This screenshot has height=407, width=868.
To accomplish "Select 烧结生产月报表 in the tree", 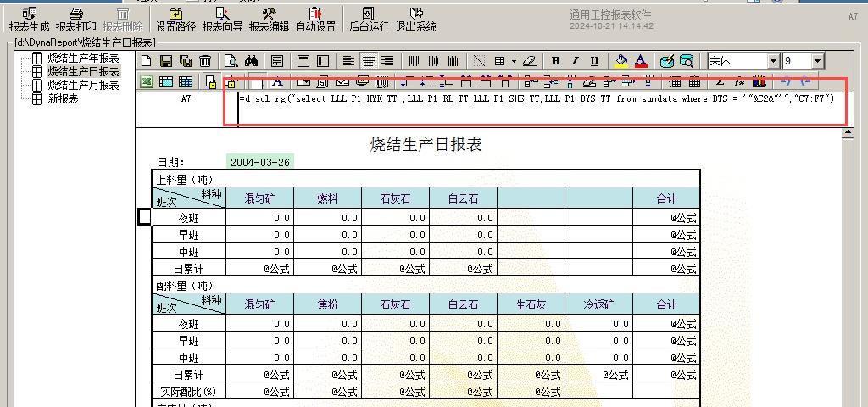I will (83, 86).
